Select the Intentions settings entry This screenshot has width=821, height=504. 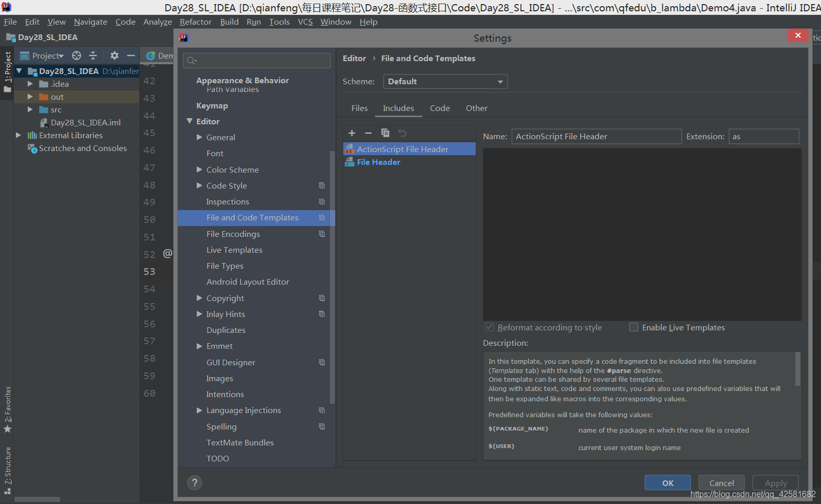225,394
